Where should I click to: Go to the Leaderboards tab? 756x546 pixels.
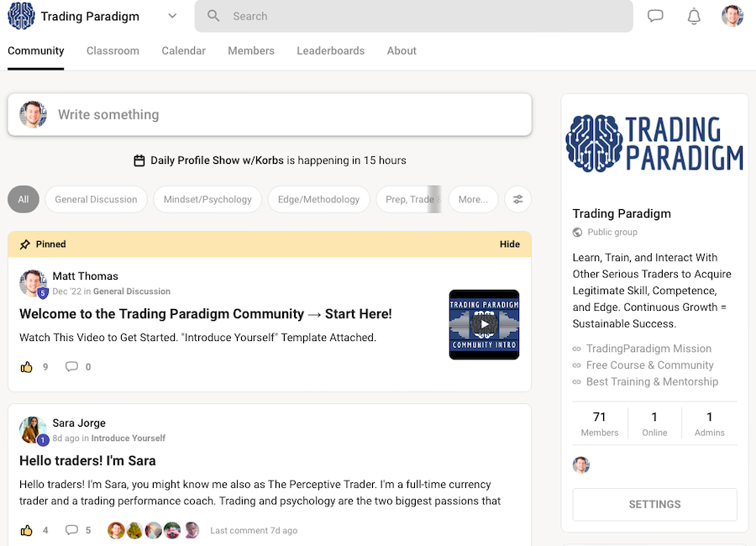330,50
